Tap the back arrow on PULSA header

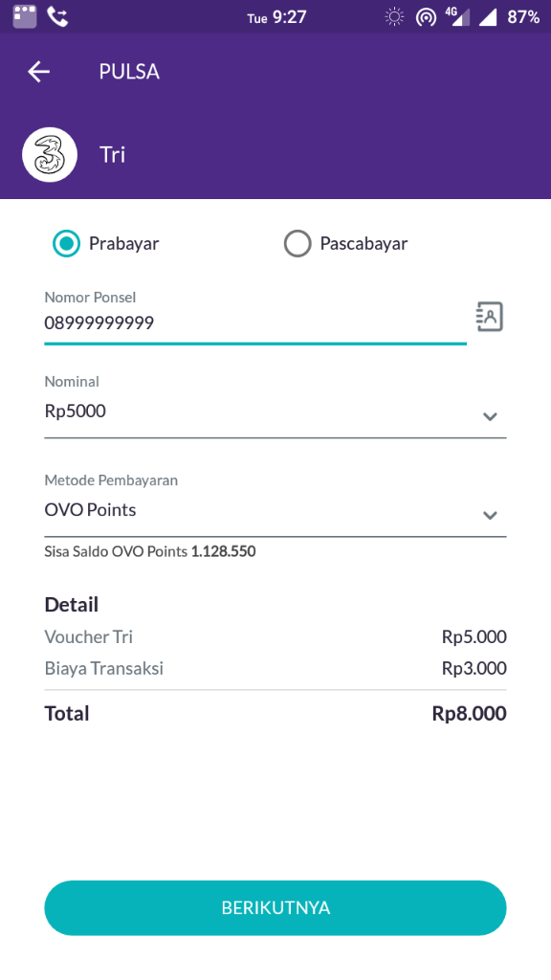(38, 71)
